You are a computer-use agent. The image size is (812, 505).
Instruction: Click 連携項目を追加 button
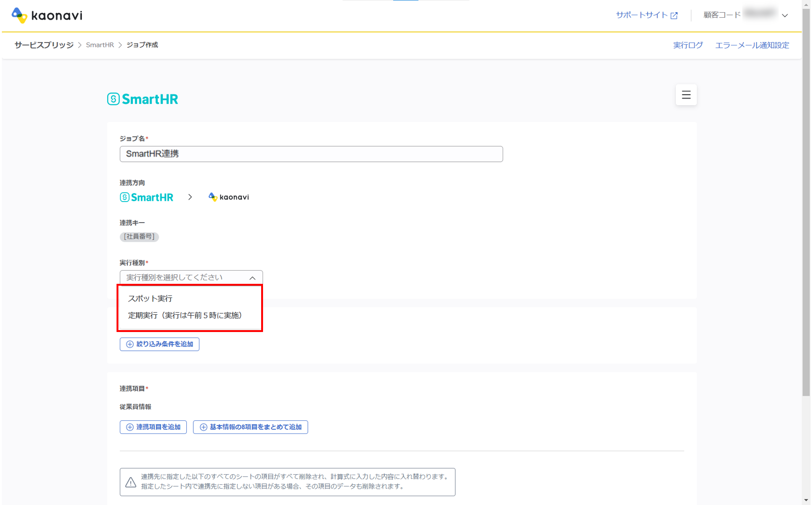click(x=153, y=427)
